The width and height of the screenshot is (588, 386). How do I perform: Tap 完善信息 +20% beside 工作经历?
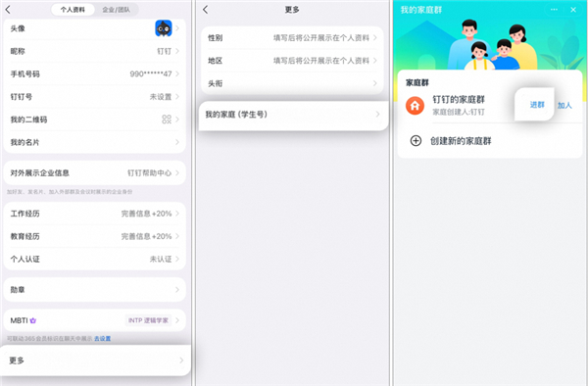(146, 214)
